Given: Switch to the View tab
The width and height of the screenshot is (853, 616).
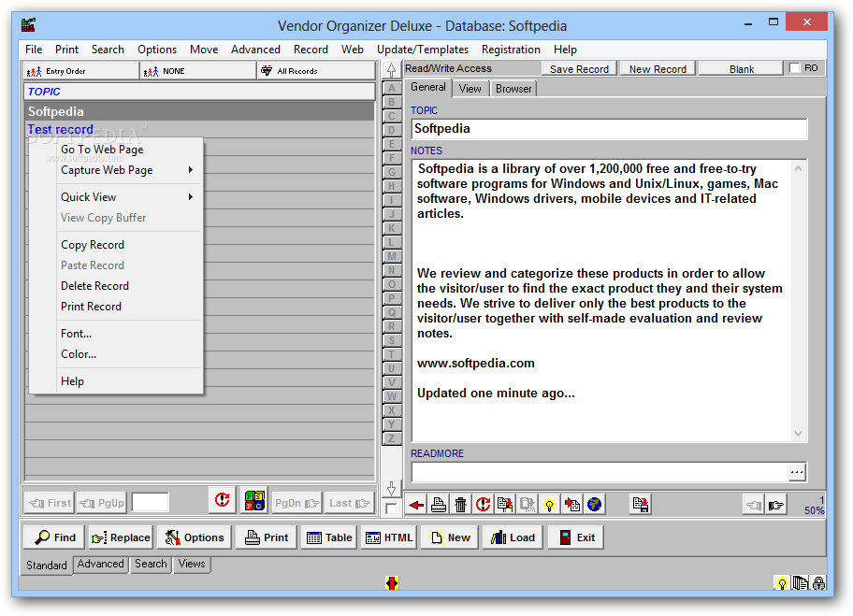Looking at the screenshot, I should (470, 89).
